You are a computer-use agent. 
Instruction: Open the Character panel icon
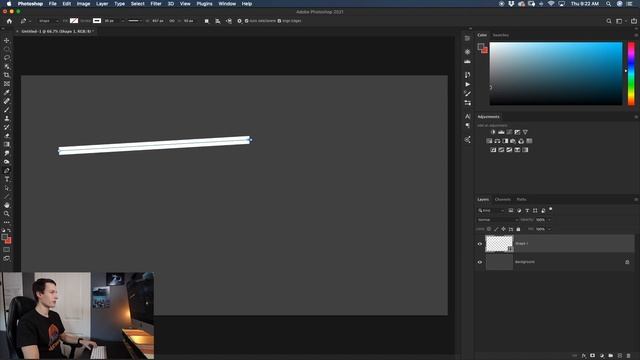pyautogui.click(x=467, y=116)
